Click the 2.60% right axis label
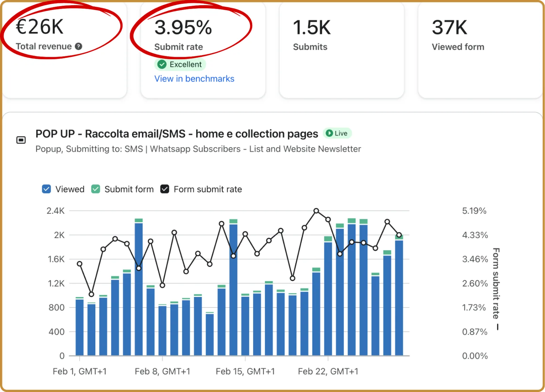The image size is (545, 392). coord(475,283)
